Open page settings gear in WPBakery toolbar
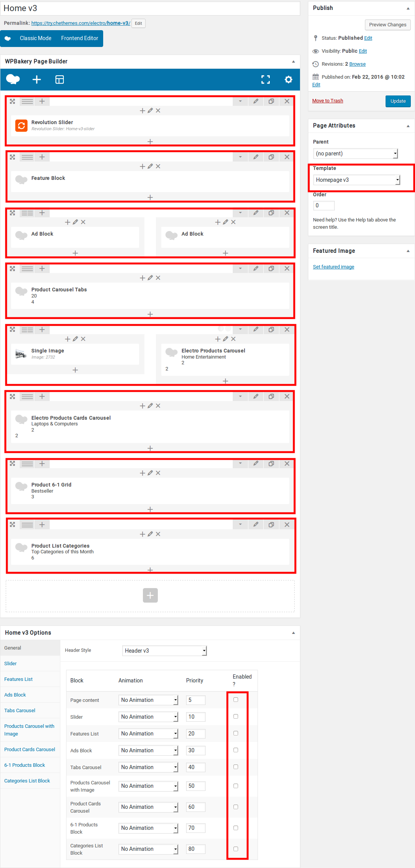415x868 pixels. pyautogui.click(x=289, y=79)
